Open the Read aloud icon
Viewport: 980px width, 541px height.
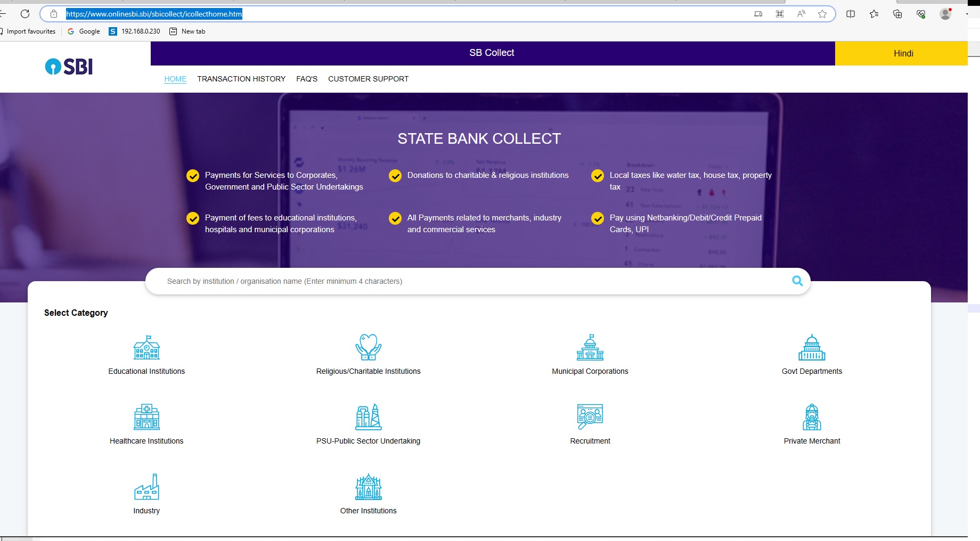coord(801,14)
